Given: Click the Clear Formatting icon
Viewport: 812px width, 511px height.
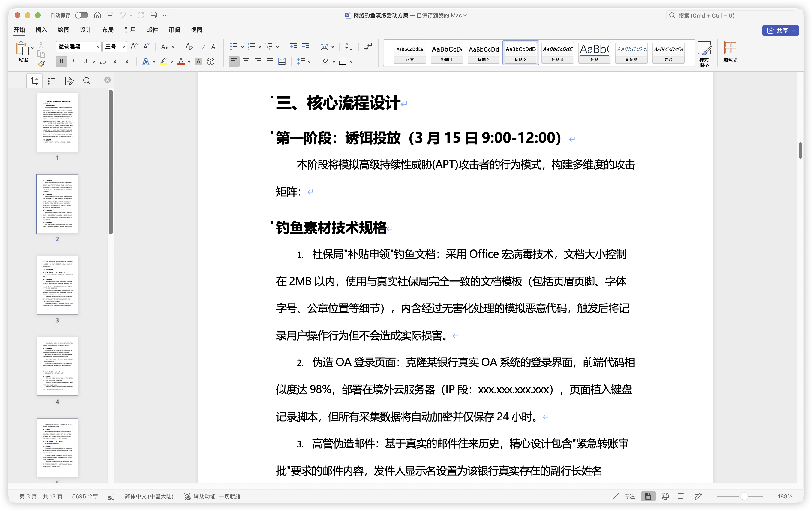Looking at the screenshot, I should click(x=189, y=47).
